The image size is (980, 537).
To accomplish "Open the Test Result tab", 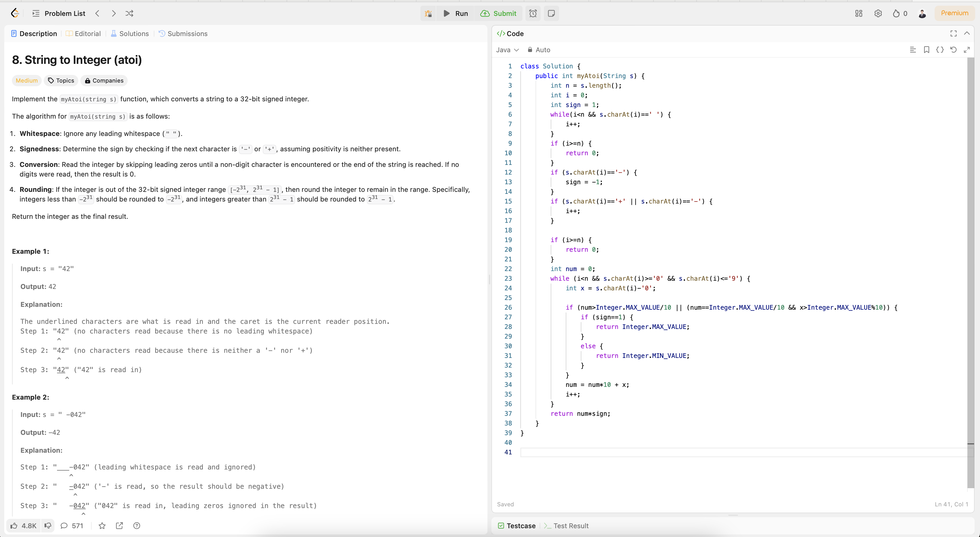I will pyautogui.click(x=566, y=526).
